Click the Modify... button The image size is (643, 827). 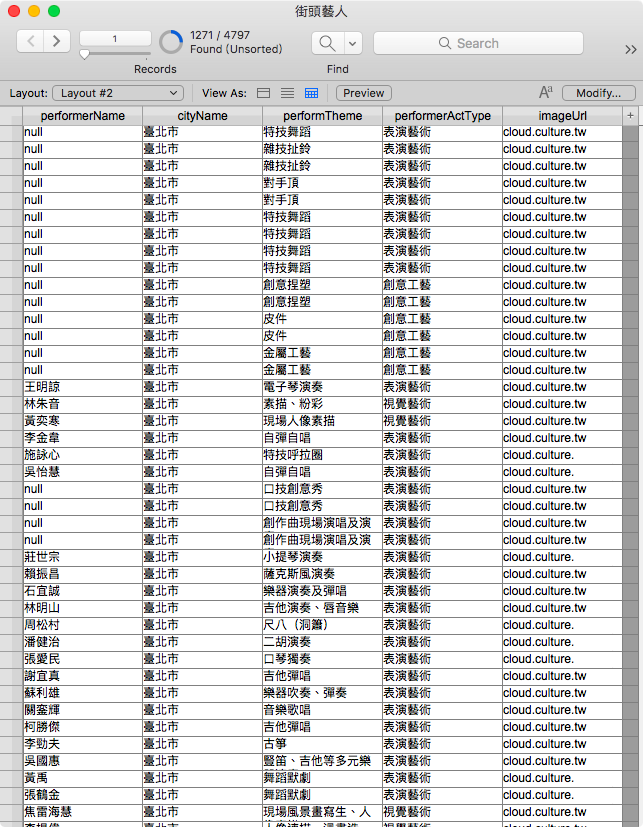(x=599, y=93)
